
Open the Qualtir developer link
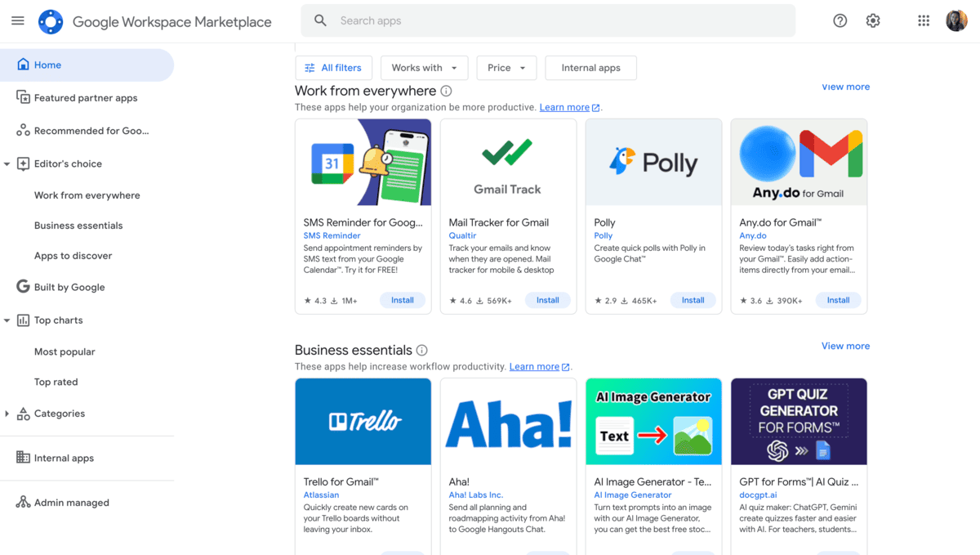pyautogui.click(x=462, y=235)
